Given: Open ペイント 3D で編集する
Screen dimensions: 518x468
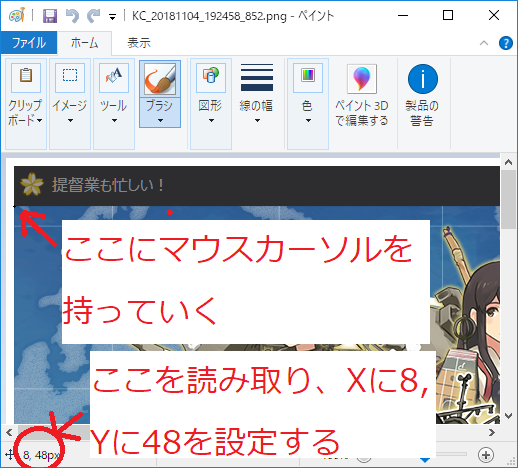Looking at the screenshot, I should coord(362,95).
